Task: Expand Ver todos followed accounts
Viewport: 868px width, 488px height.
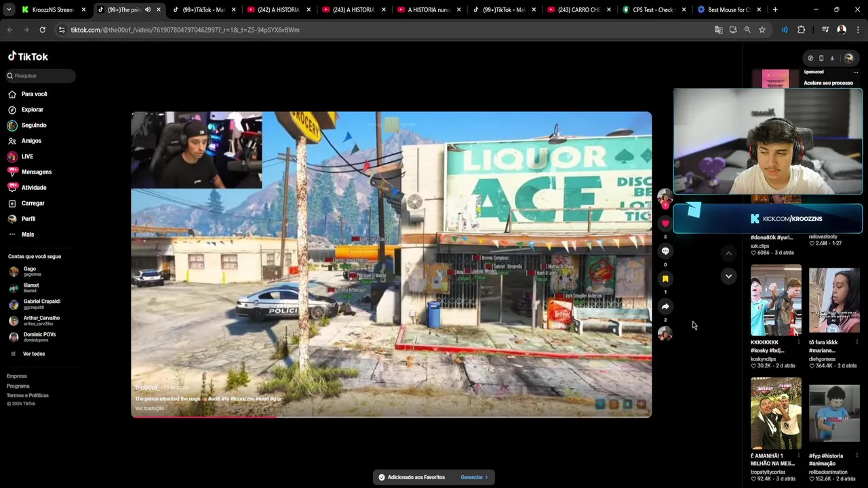Action: point(28,354)
